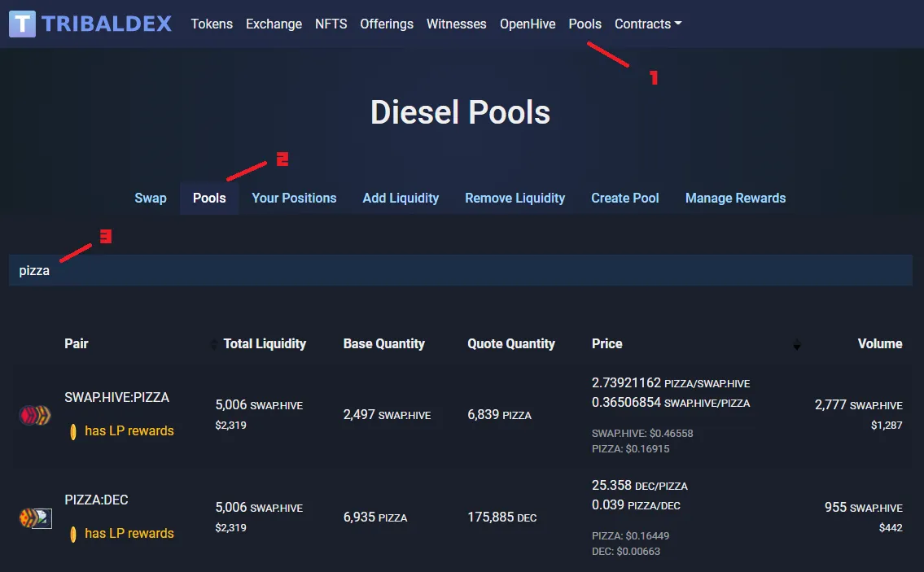Click the 6,839 PIZZA quote quantity
Screen dimensions: 924x572
(x=499, y=415)
